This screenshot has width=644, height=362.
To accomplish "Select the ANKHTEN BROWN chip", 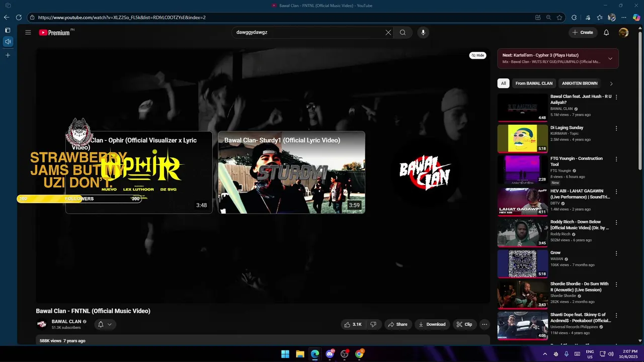I will click(x=580, y=83).
